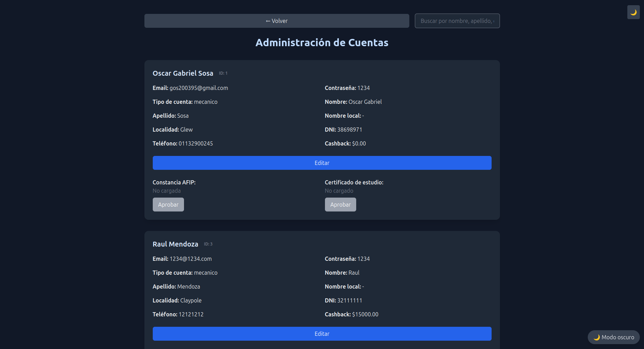Click DNI value 38698971
The height and width of the screenshot is (349, 644).
(x=350, y=130)
